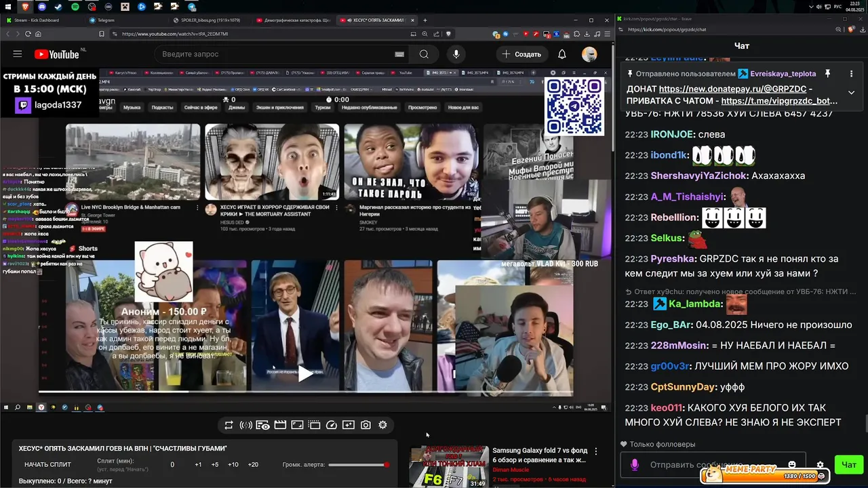Click the eye overlay icon in the enhancer toolbar
The image size is (868, 488).
pos(262,425)
